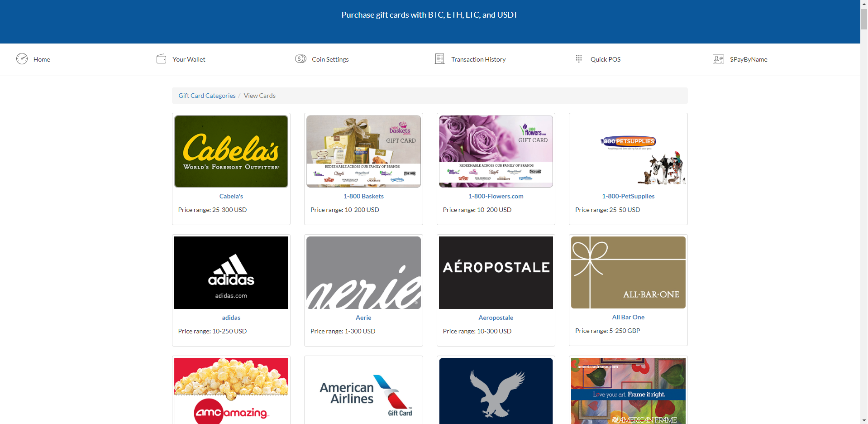The height and width of the screenshot is (424, 868).
Task: Go back to Gift Card Categories breadcrumb
Action: (x=207, y=96)
